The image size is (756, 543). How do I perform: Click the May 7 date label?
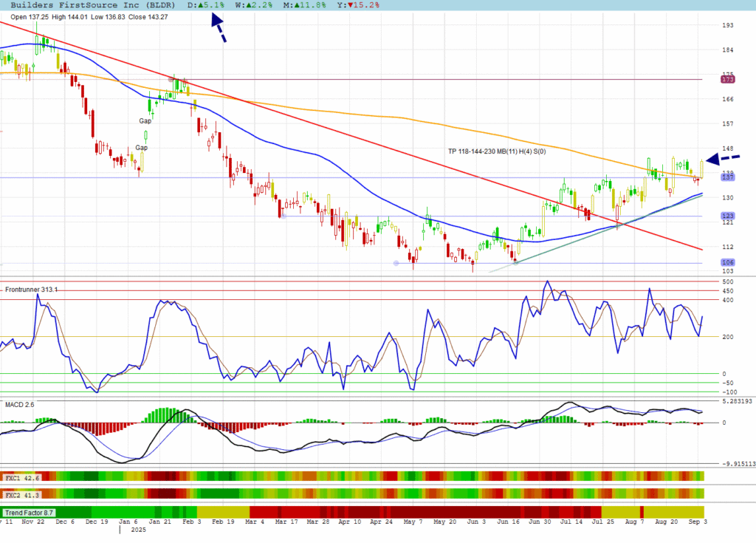[413, 522]
